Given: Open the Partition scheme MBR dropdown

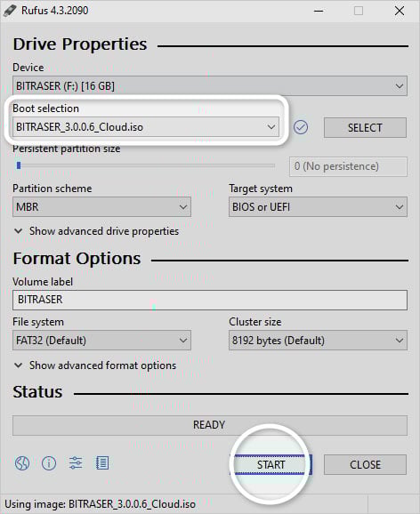Looking at the screenshot, I should pyautogui.click(x=101, y=207).
